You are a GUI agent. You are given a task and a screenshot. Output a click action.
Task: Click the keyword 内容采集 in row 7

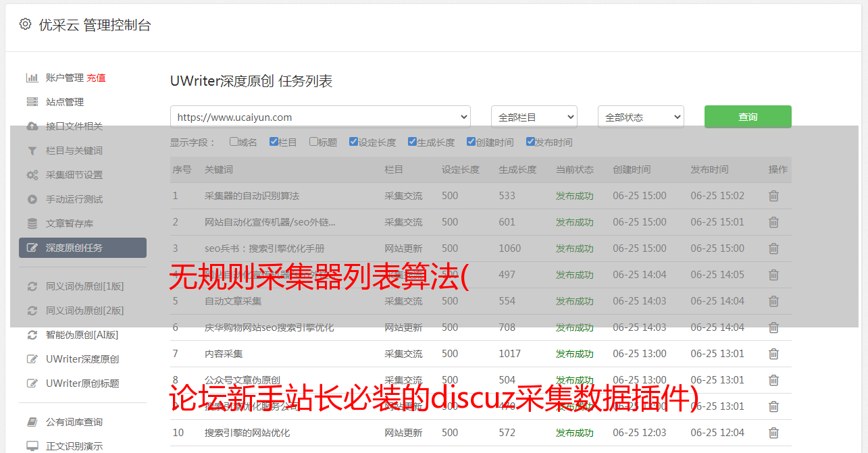pos(224,354)
